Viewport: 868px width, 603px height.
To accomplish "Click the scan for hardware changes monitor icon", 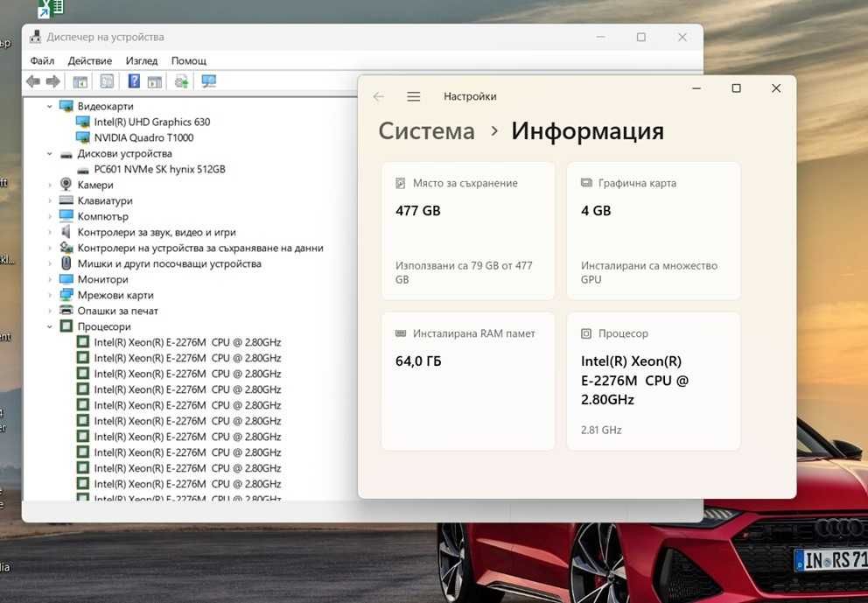I will pos(209,81).
